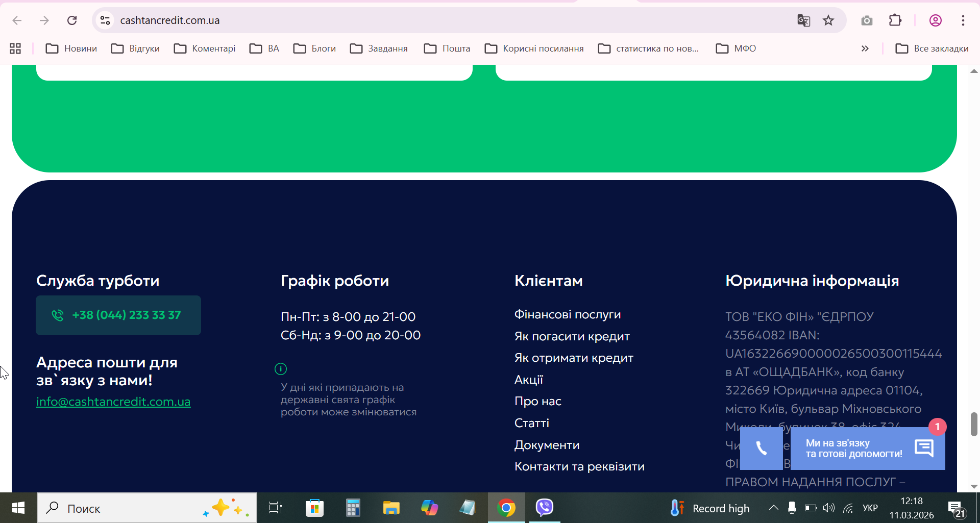Screen dimensions: 980x523
Task: Click the page vertical scrollbar thumb
Action: click(974, 425)
